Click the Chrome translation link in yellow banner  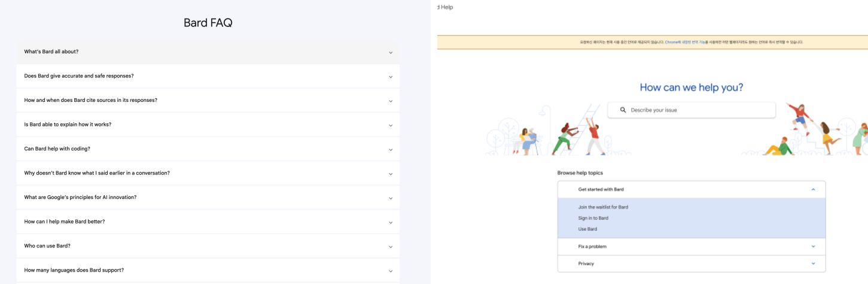[686, 43]
